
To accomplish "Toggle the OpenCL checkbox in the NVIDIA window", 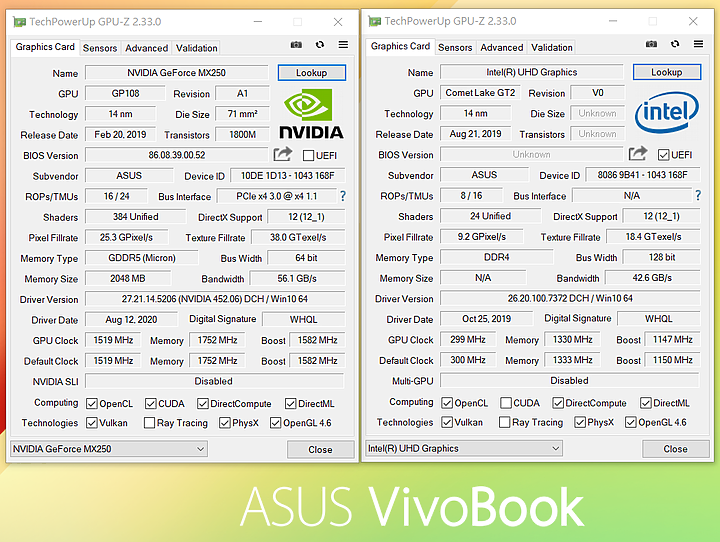I will 92,404.
